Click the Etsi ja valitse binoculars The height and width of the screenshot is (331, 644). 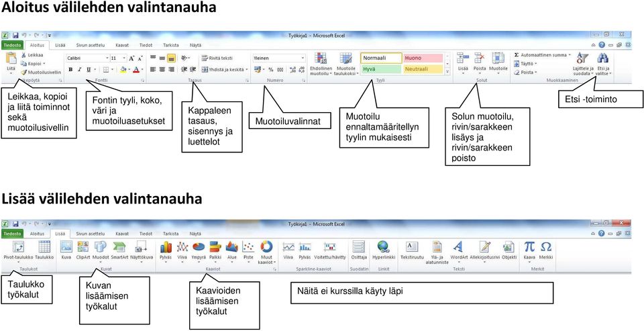pyautogui.click(x=603, y=58)
